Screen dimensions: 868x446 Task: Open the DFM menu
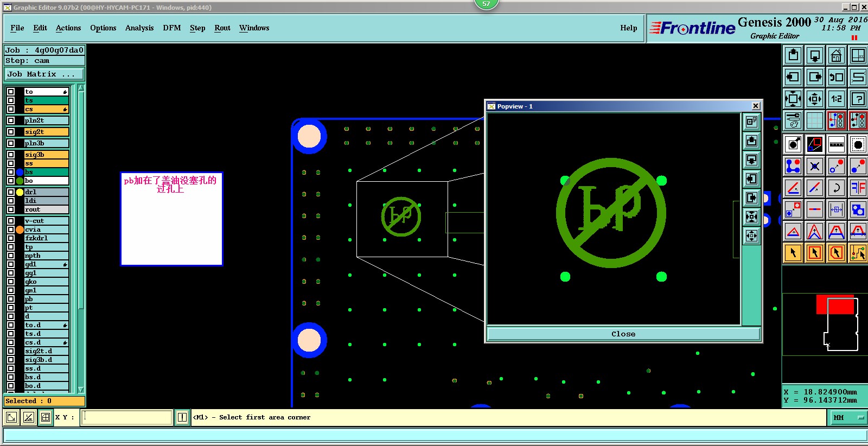click(x=172, y=28)
